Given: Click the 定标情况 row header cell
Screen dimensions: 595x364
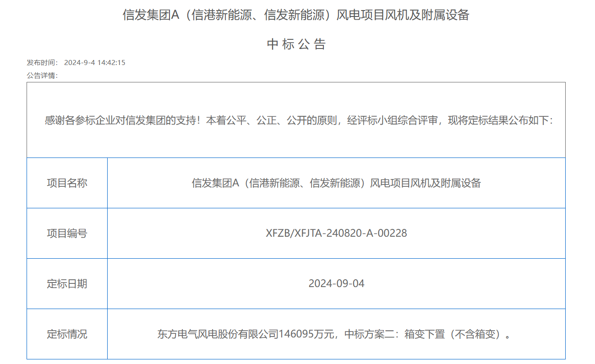Looking at the screenshot, I should 67,334.
